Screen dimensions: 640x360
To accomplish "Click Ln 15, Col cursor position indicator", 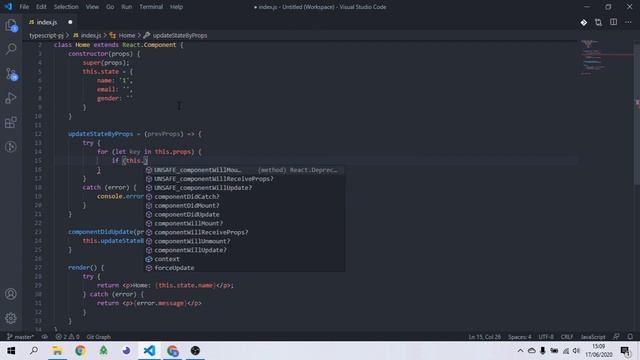I will click(x=484, y=337).
